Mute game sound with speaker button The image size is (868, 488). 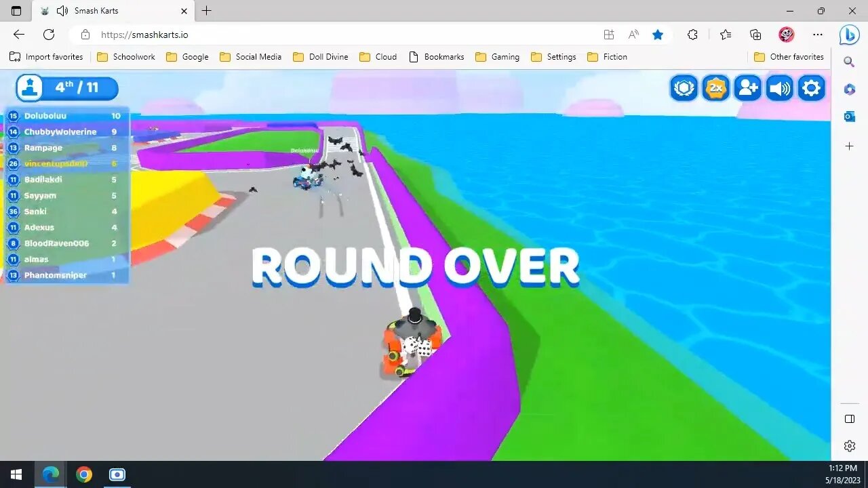pos(780,88)
